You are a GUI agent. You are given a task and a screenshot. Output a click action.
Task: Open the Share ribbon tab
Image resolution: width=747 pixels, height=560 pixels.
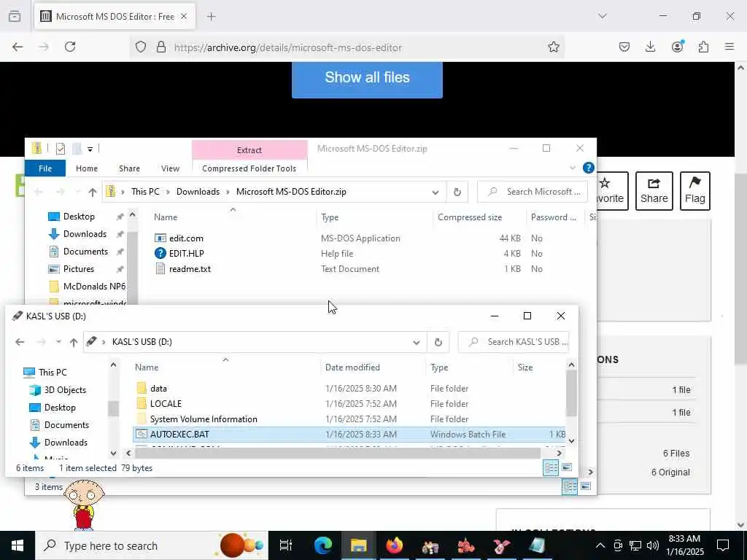[x=129, y=168]
